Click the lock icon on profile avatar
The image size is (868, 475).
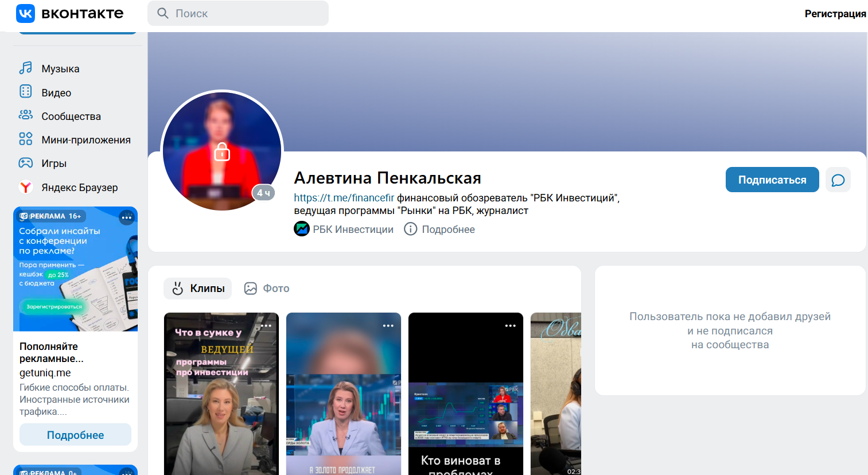coord(222,152)
